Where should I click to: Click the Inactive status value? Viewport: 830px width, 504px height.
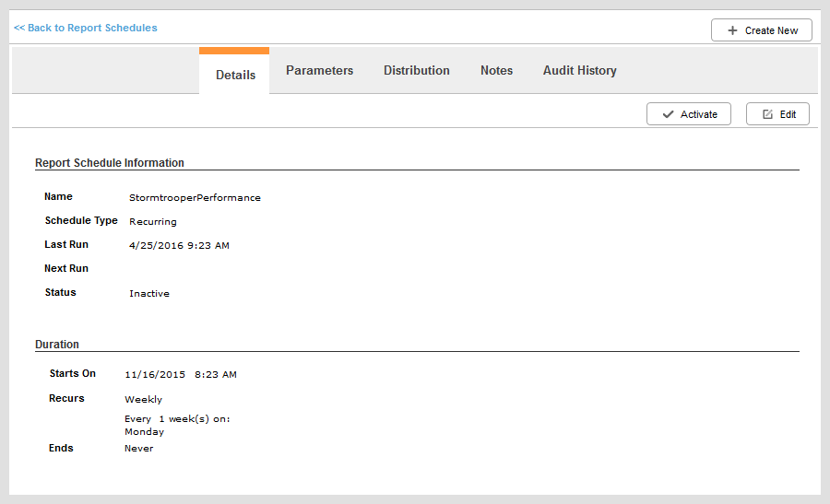(149, 294)
